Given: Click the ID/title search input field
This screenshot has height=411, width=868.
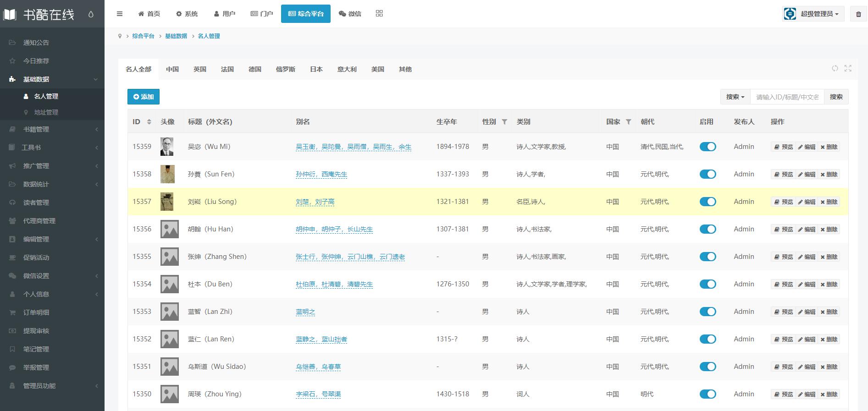Looking at the screenshot, I should point(787,97).
